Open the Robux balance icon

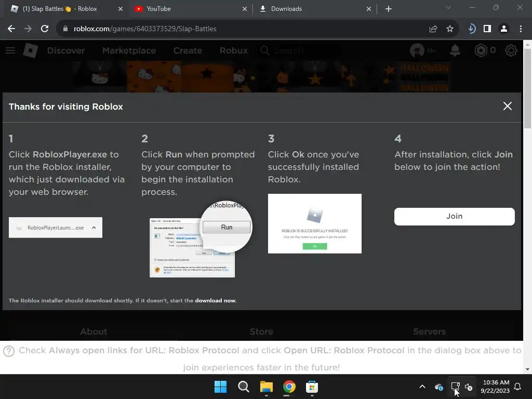coord(481,50)
